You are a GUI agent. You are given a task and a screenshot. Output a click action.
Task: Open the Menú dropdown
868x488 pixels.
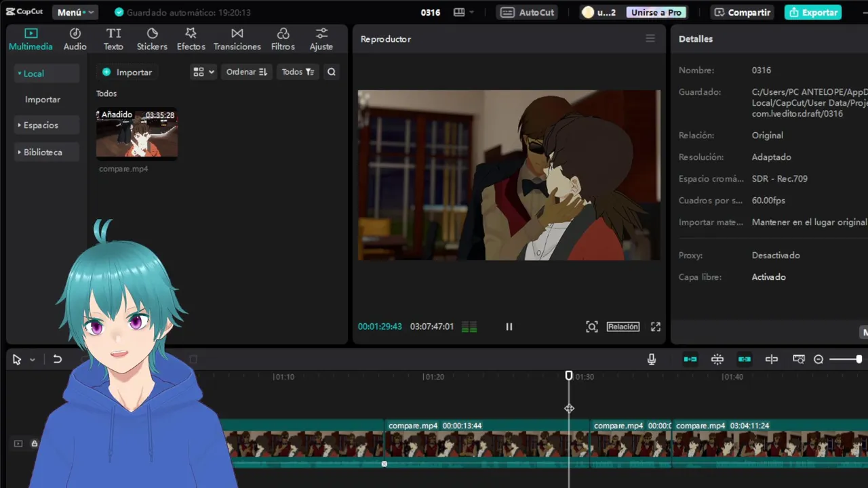click(75, 12)
